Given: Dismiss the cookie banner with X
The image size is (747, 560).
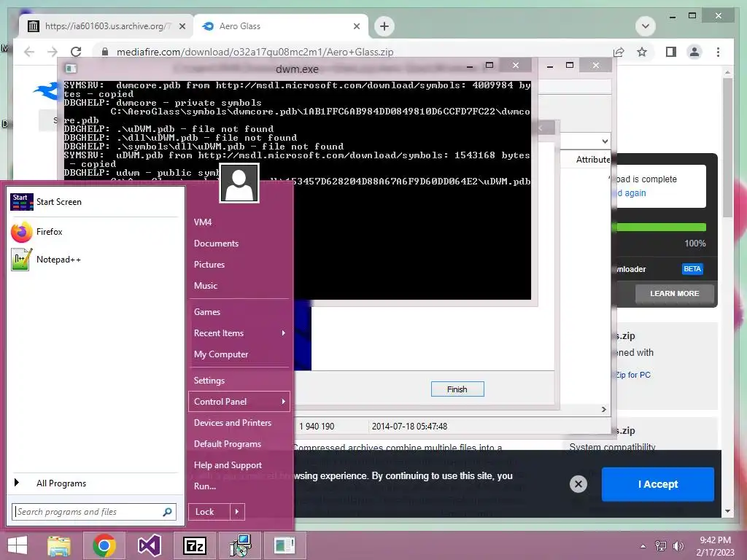Looking at the screenshot, I should [x=578, y=484].
